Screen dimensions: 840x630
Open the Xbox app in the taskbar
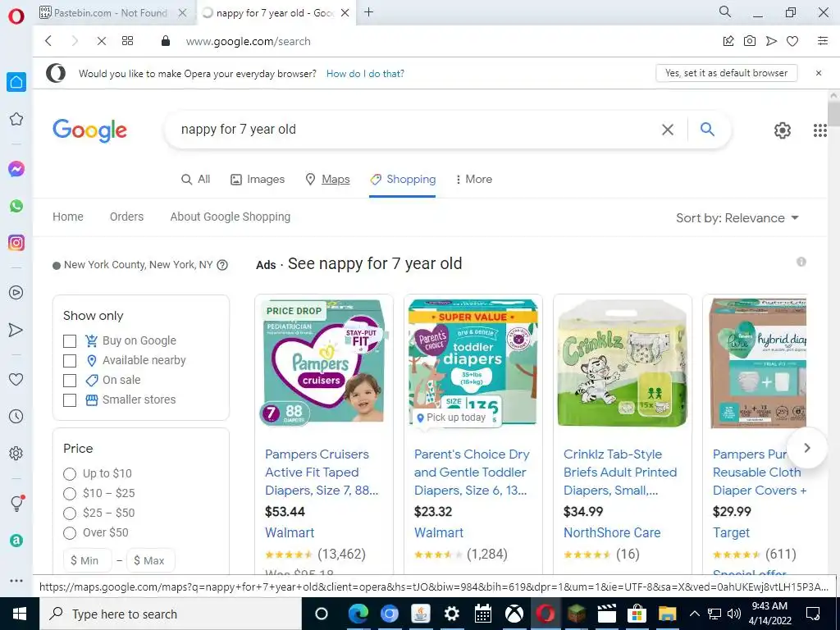(514, 614)
